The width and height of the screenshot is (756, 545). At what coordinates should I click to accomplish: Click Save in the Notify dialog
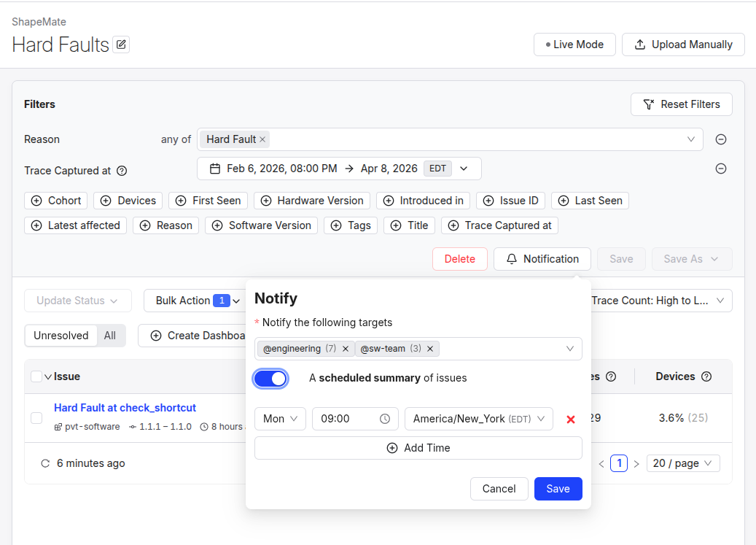(558, 489)
